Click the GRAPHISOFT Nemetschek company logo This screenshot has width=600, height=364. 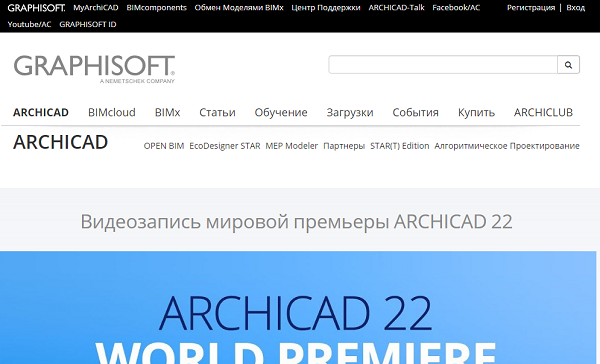[x=95, y=69]
